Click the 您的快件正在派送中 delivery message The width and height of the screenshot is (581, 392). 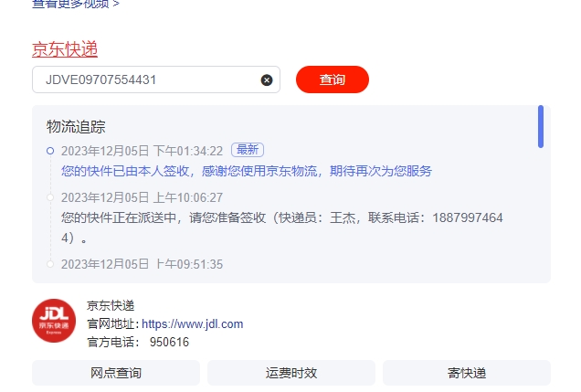coord(282,228)
